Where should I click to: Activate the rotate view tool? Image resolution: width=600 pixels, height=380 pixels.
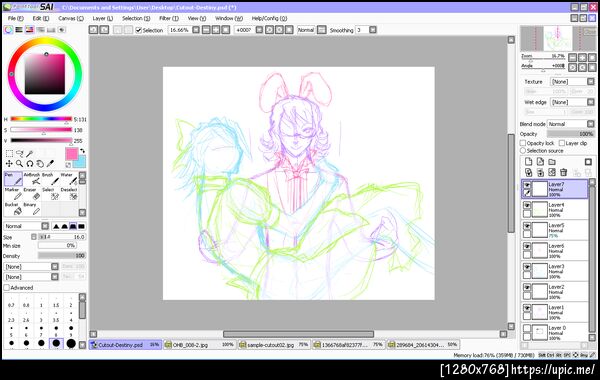pos(29,164)
